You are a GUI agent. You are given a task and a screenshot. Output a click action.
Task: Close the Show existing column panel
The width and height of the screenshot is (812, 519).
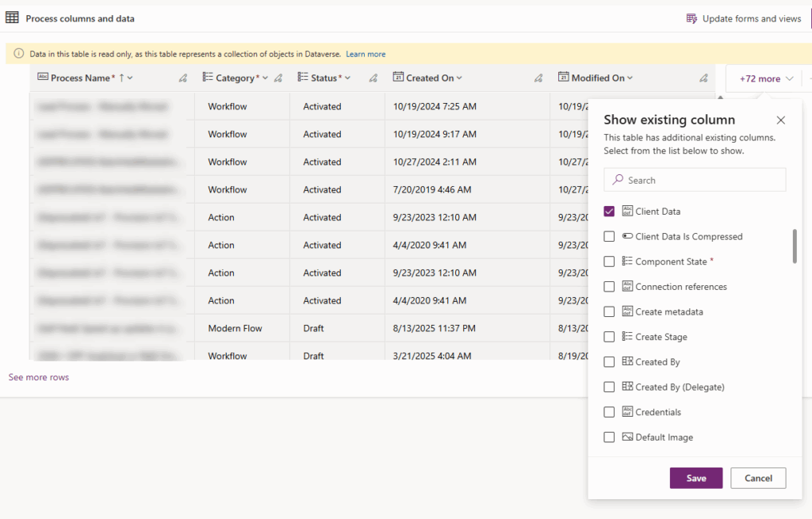pyautogui.click(x=780, y=120)
